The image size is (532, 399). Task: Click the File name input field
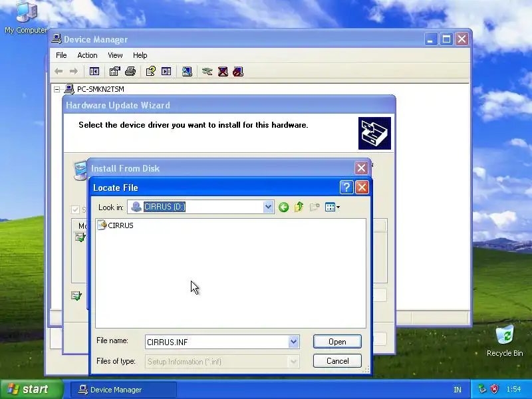[x=217, y=342]
